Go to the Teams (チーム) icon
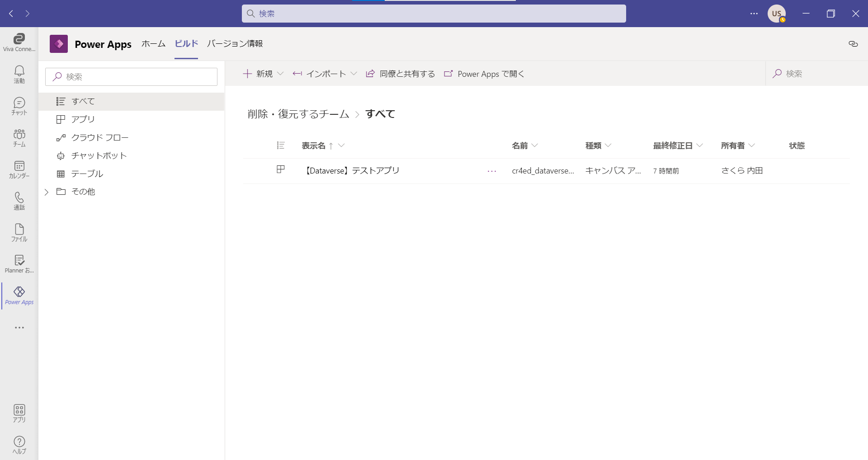The image size is (868, 460). point(19,137)
